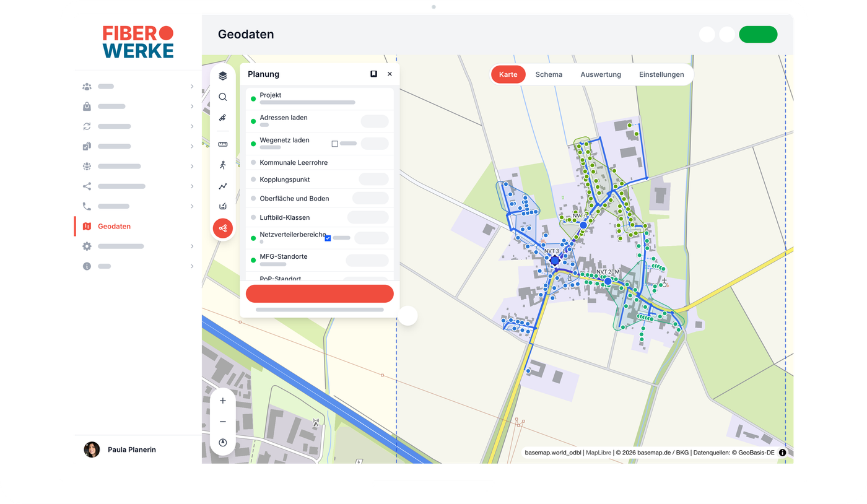The width and height of the screenshot is (867, 504).
Task: Expand the chevron beside the globe icon
Action: coord(192,167)
